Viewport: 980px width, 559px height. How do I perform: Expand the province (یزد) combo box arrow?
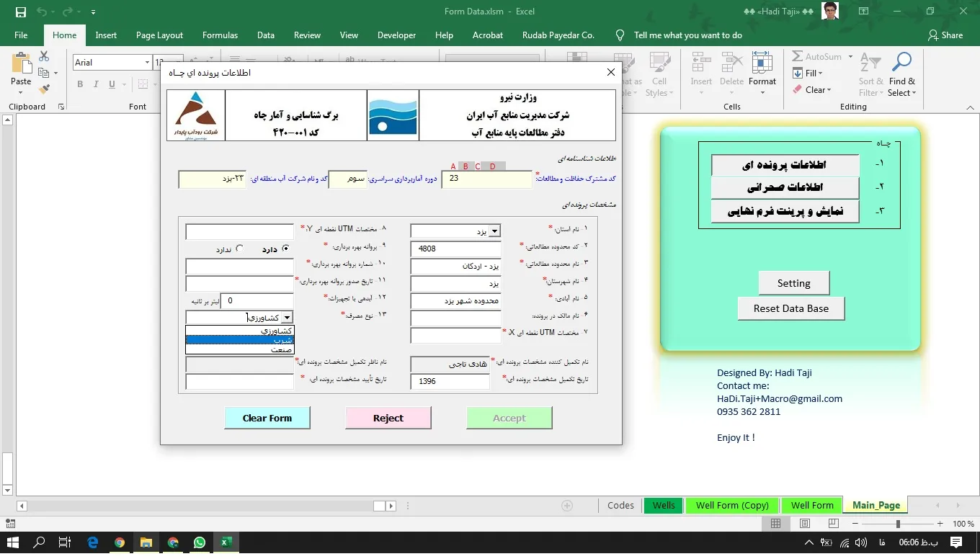[494, 231]
